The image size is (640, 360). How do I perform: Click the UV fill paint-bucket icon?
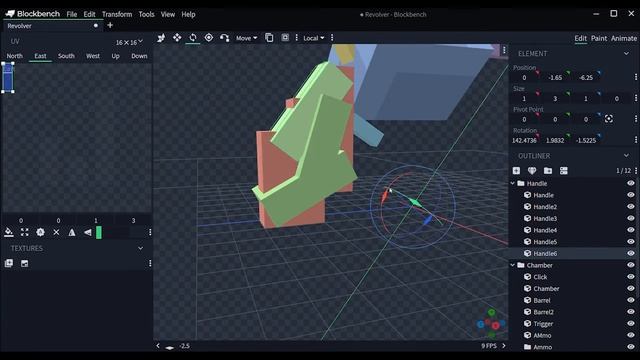click(9, 232)
